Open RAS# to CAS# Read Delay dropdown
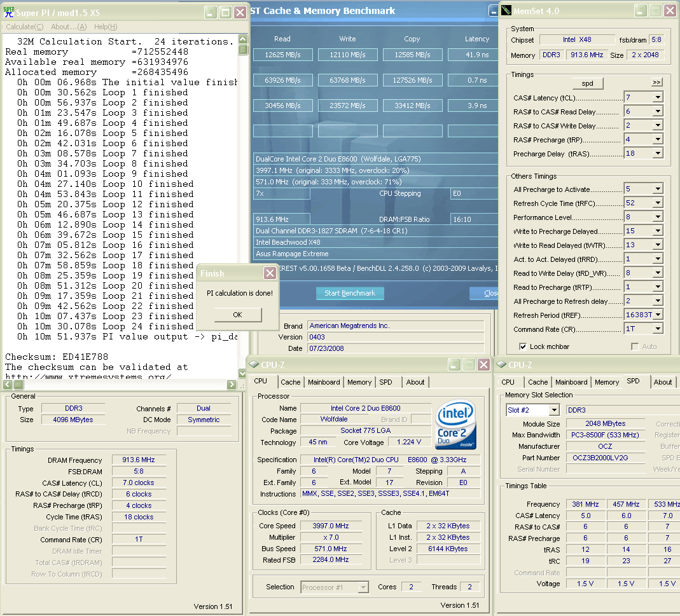Screen dimensions: 680x616 tap(658, 111)
